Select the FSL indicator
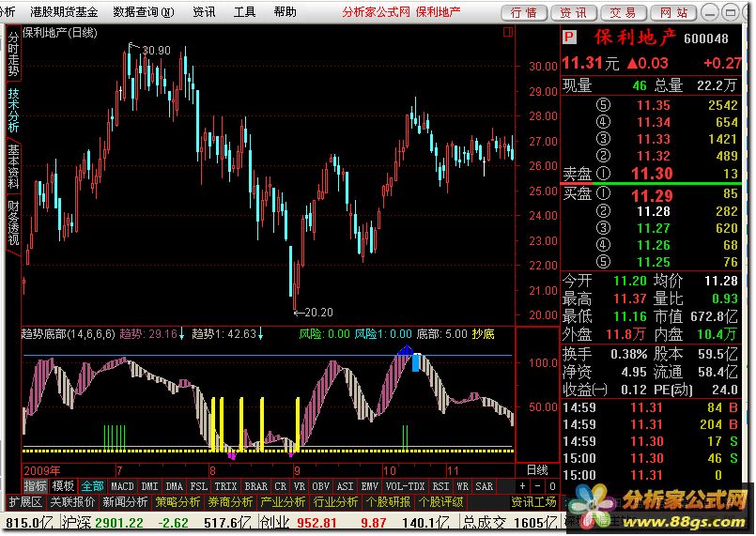Image resolution: width=756 pixels, height=536 pixels. pyautogui.click(x=199, y=486)
